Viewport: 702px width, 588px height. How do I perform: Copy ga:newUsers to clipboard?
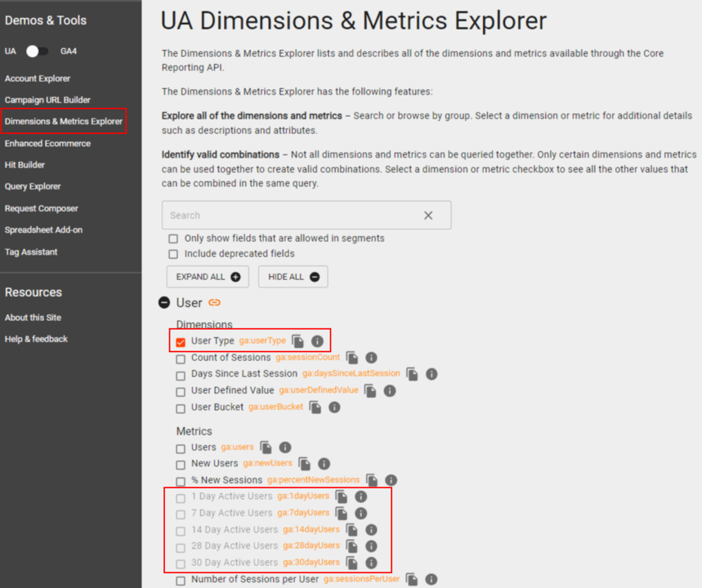point(305,464)
